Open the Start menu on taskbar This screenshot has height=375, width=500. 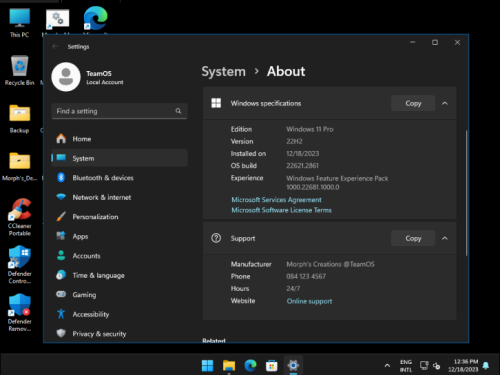pos(207,366)
